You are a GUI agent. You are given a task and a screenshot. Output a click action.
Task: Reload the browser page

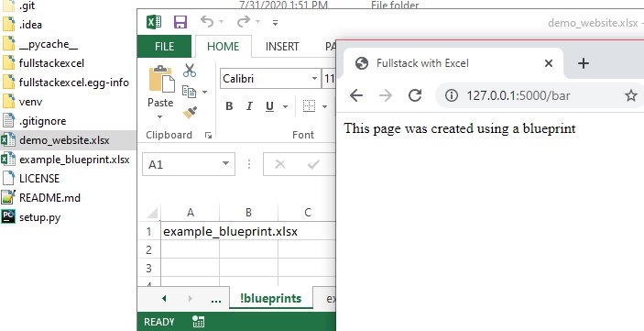pyautogui.click(x=415, y=95)
